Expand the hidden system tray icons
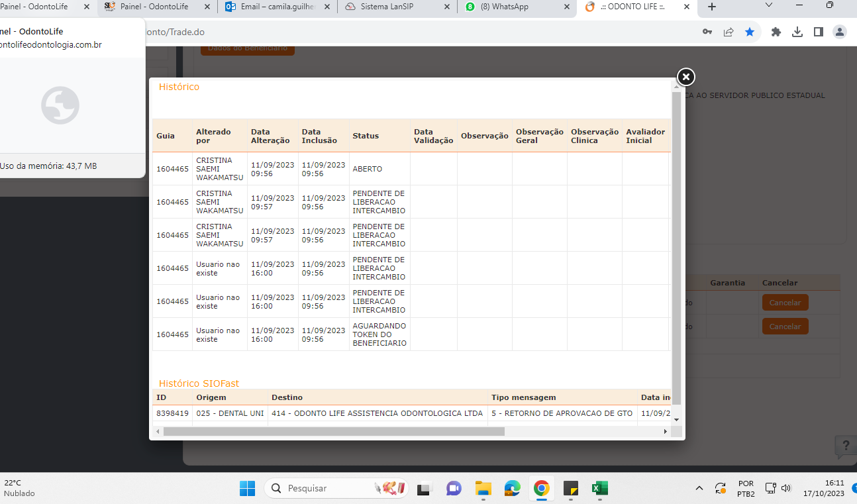 (x=699, y=489)
